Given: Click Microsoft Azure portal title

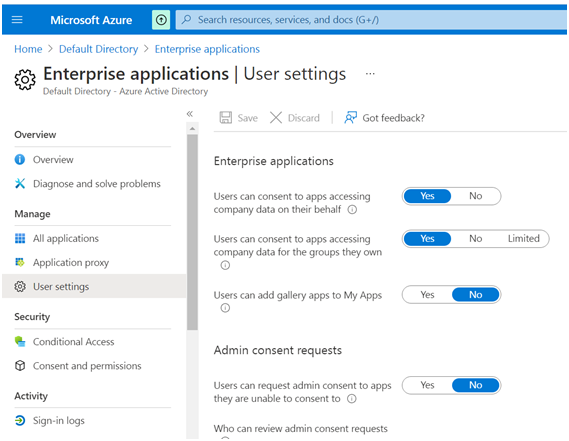Looking at the screenshot, I should pyautogui.click(x=91, y=20).
